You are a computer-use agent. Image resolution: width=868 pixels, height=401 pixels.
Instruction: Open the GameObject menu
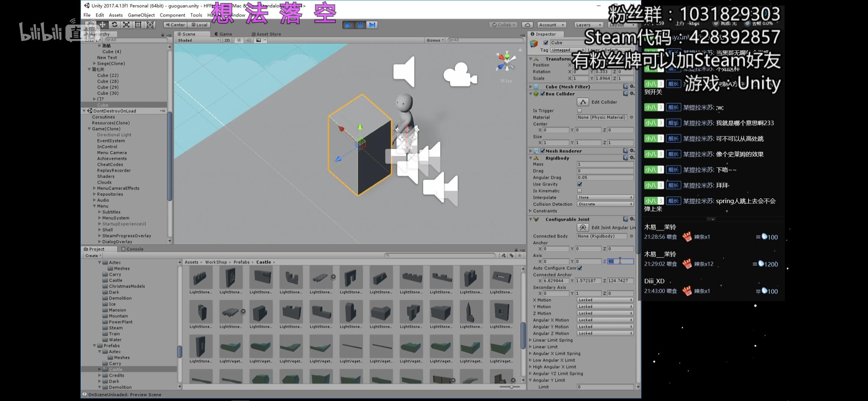(x=141, y=15)
